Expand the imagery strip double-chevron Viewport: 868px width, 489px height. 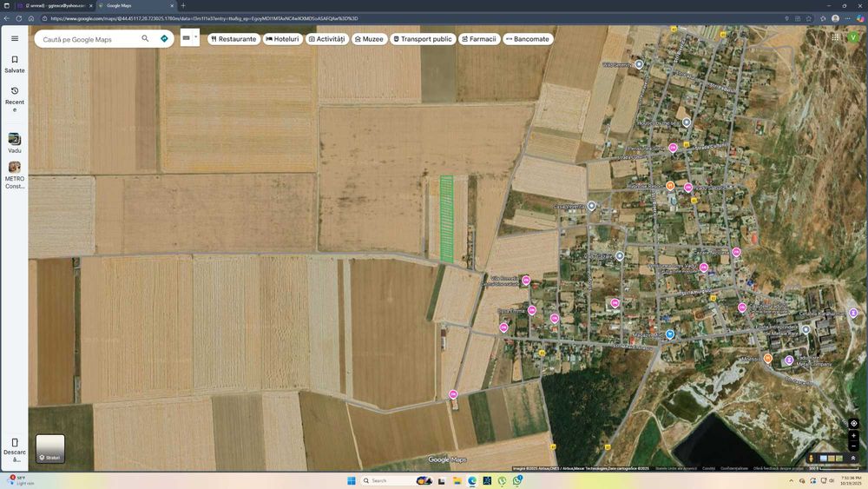tap(853, 458)
